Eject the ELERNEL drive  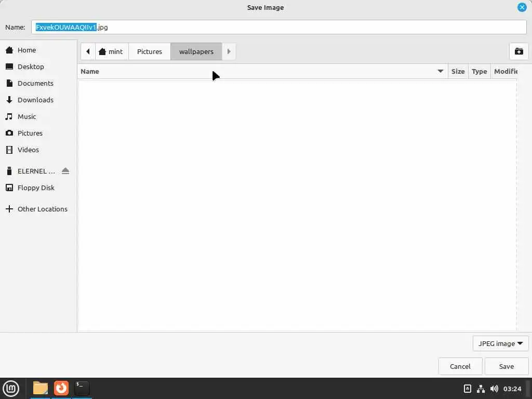(x=65, y=171)
